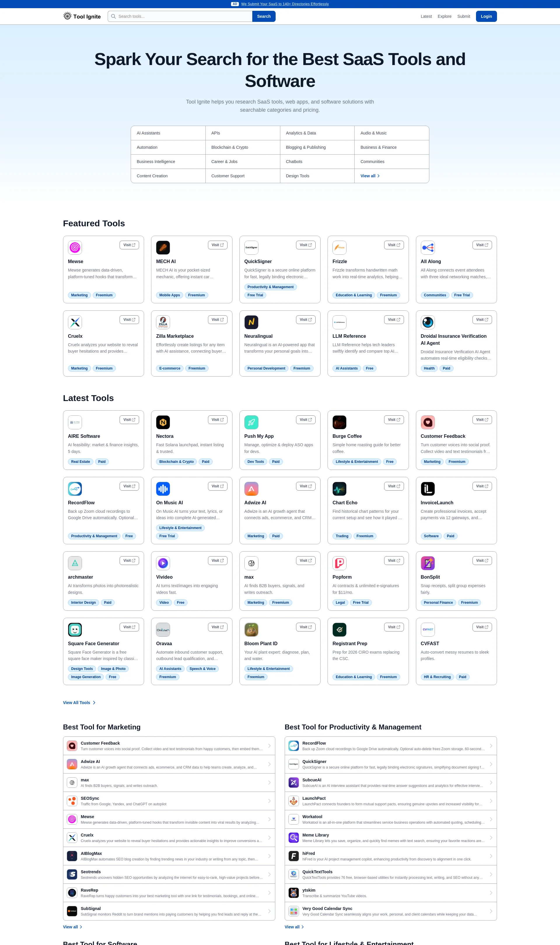Open the Meme Library row

pyautogui.click(x=391, y=838)
